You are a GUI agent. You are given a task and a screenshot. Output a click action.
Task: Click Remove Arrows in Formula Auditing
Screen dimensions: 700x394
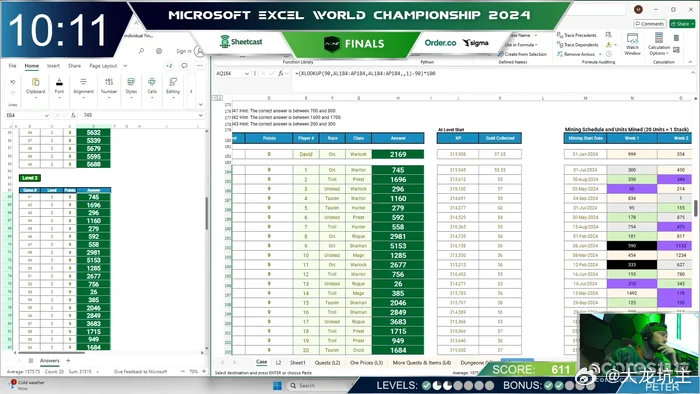(x=576, y=54)
